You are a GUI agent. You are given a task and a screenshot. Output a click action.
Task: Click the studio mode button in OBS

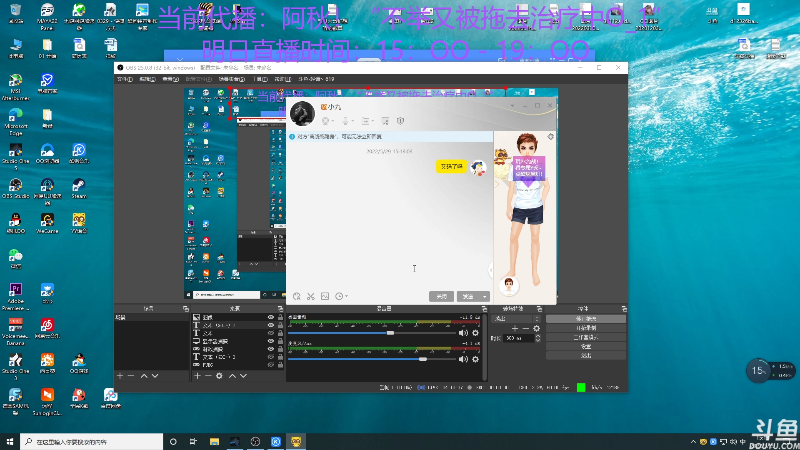(586, 337)
